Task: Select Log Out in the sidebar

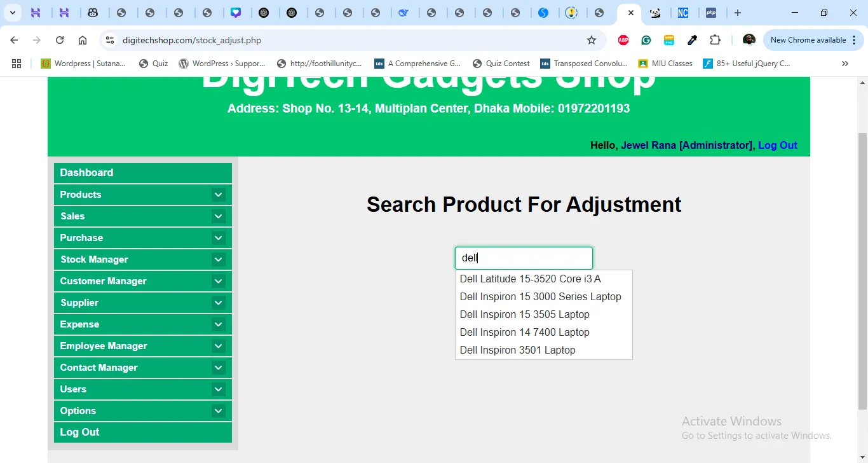Action: click(x=79, y=432)
